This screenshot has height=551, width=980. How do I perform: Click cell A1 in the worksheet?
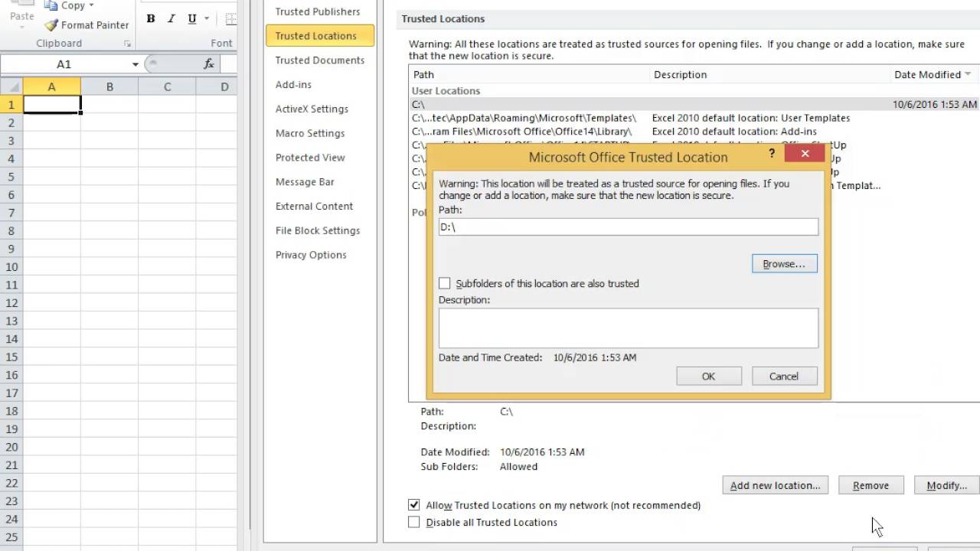pos(52,104)
